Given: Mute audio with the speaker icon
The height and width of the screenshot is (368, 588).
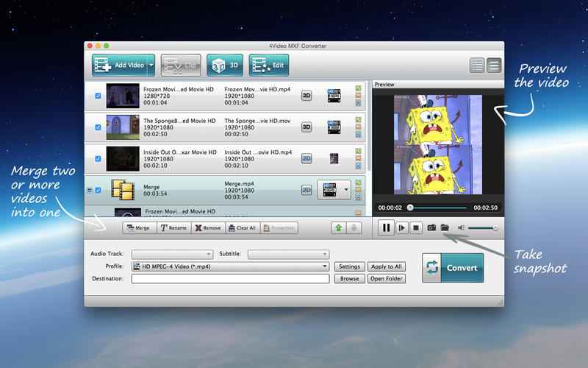Looking at the screenshot, I should (462, 227).
